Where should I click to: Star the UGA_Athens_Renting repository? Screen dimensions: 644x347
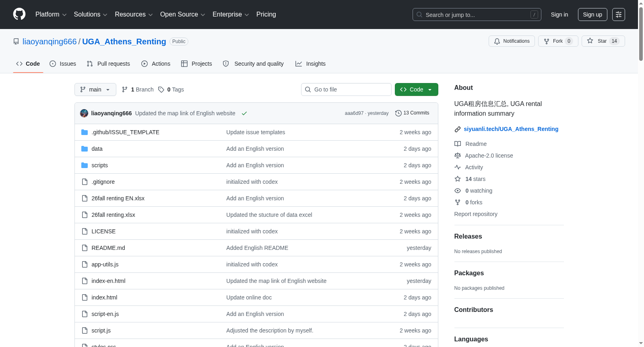pyautogui.click(x=603, y=41)
